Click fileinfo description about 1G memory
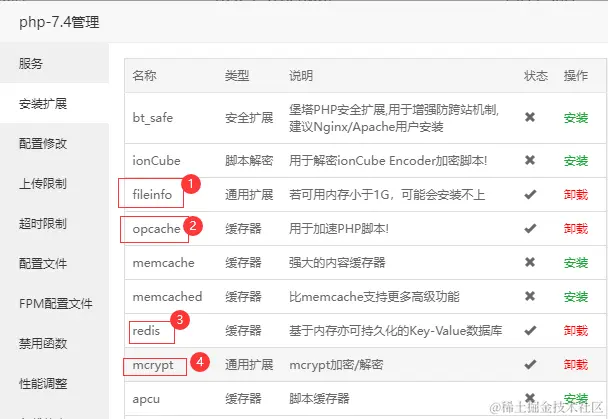 tap(387, 195)
